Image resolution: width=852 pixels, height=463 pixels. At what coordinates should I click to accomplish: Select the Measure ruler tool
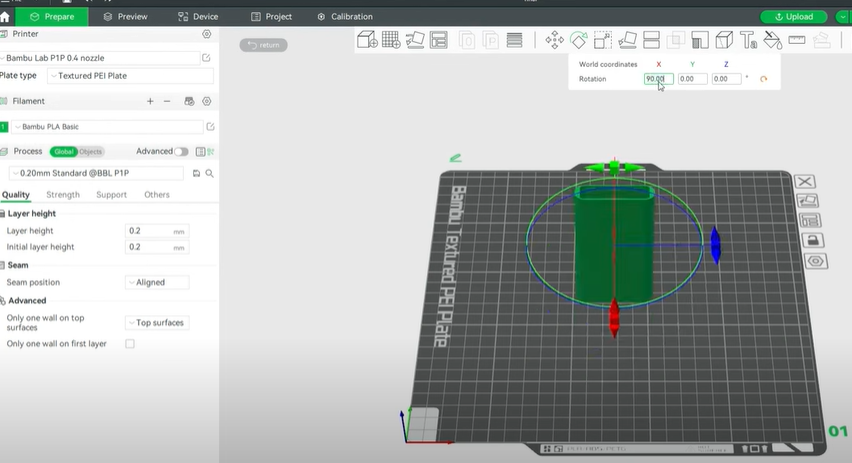(x=797, y=40)
